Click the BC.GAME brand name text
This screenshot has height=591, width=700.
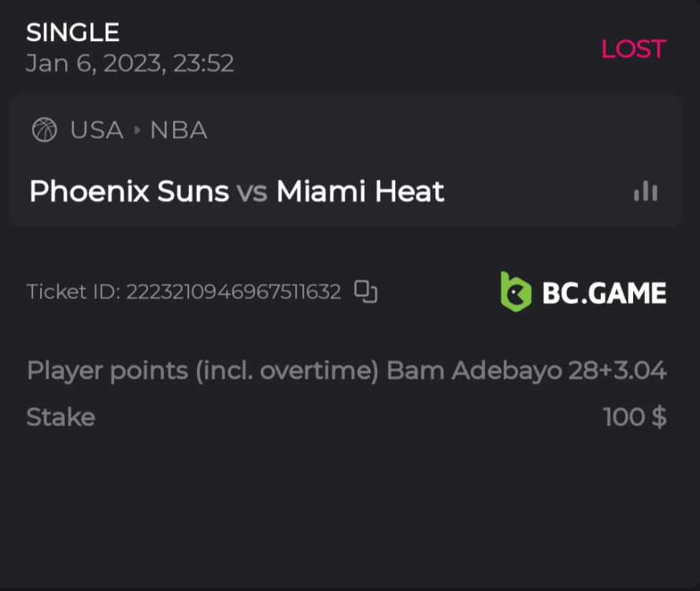pos(604,293)
